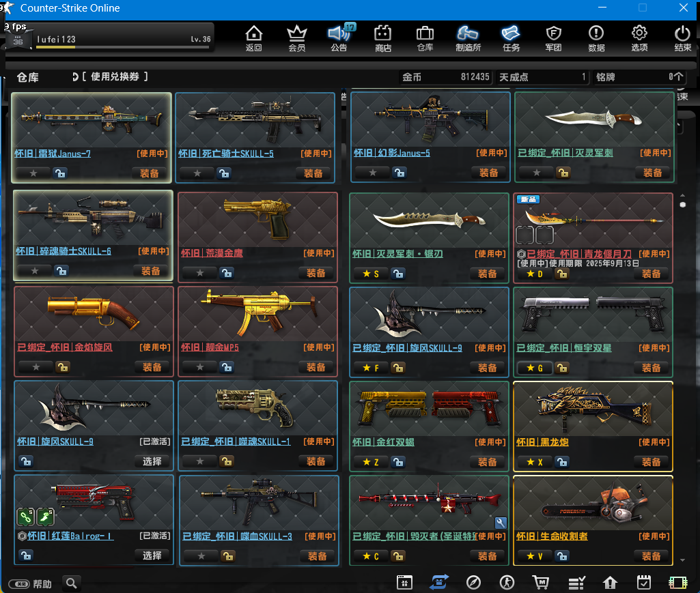Go back with the 返回 home icon

click(253, 38)
